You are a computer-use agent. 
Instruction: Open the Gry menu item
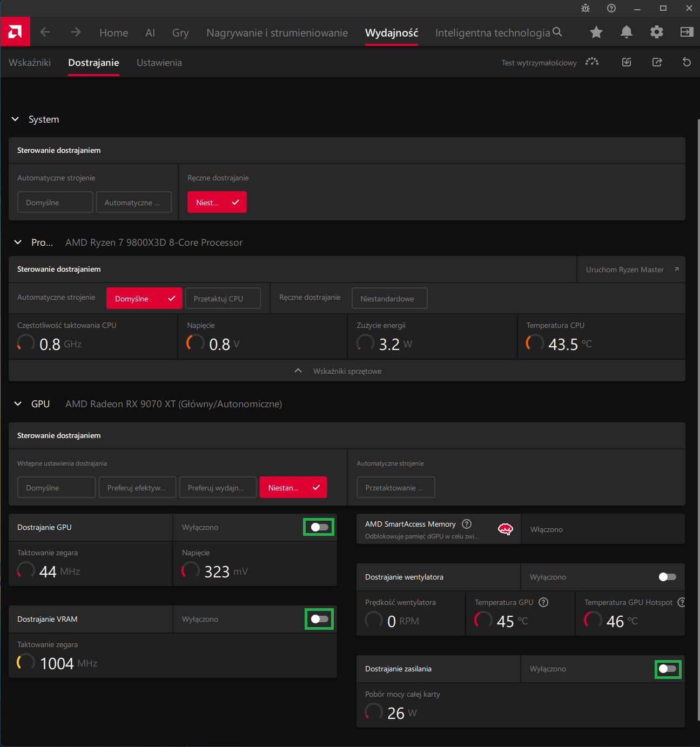180,33
